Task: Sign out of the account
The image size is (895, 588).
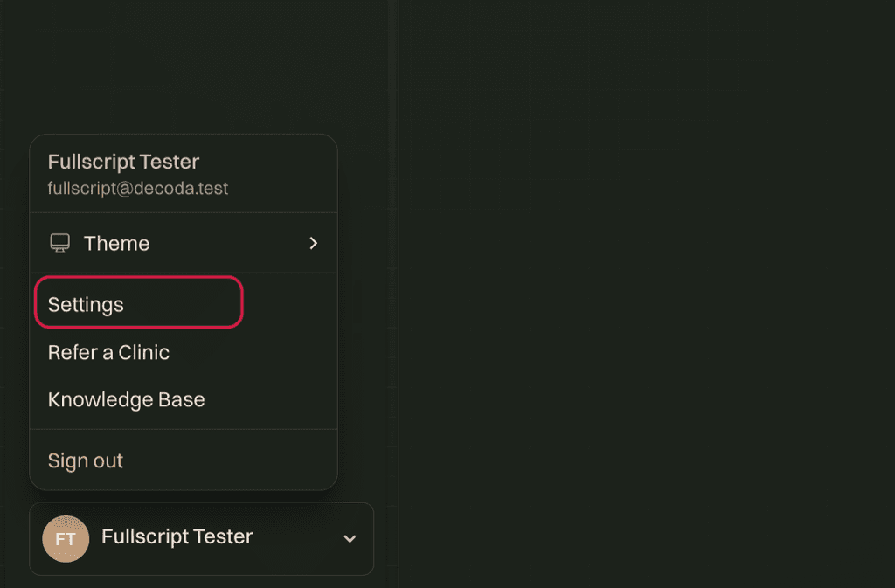Action: (184, 460)
